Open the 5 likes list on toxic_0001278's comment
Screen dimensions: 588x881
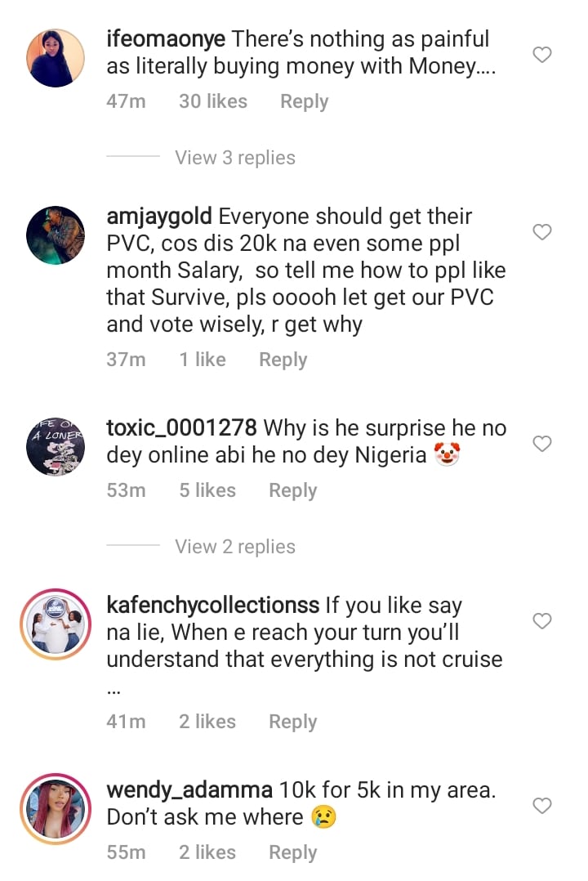207,490
